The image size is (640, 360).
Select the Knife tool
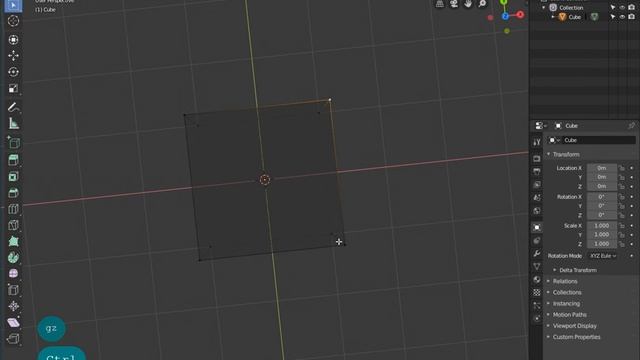(x=13, y=225)
